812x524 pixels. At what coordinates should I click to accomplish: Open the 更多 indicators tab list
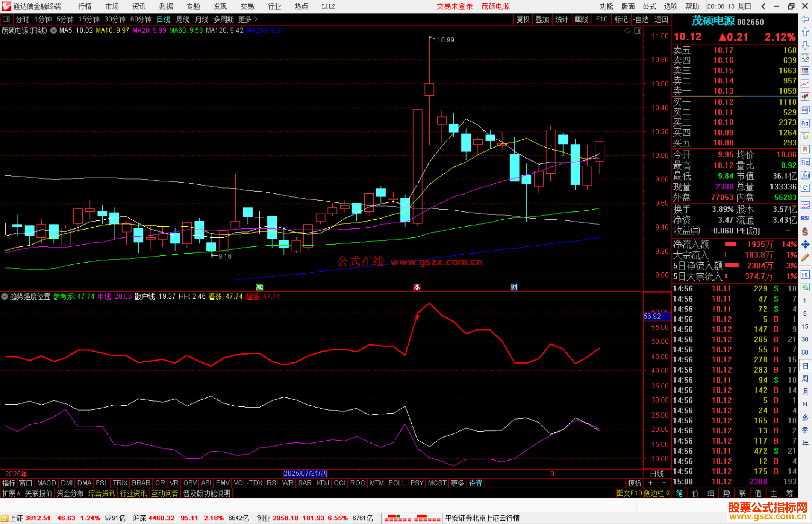click(x=458, y=483)
